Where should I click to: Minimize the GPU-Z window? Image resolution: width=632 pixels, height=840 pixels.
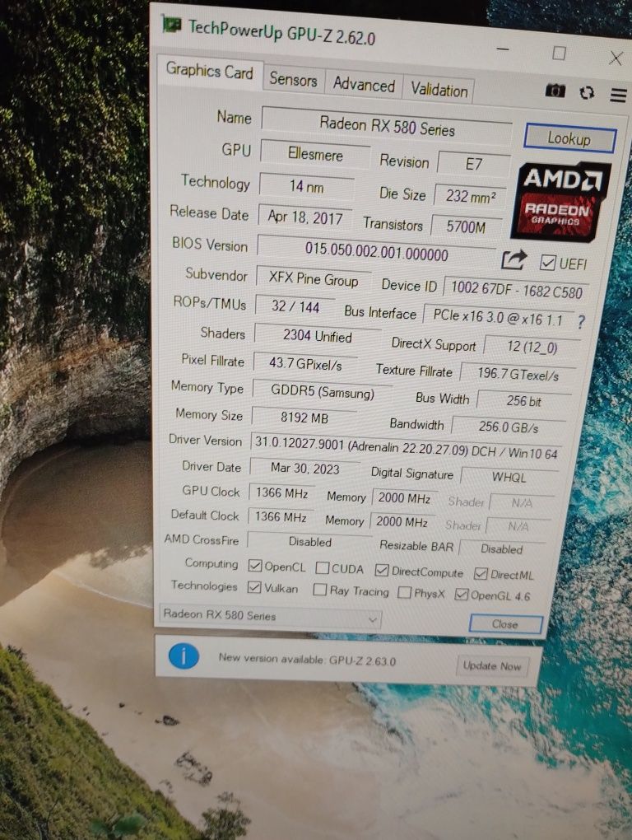click(x=503, y=49)
